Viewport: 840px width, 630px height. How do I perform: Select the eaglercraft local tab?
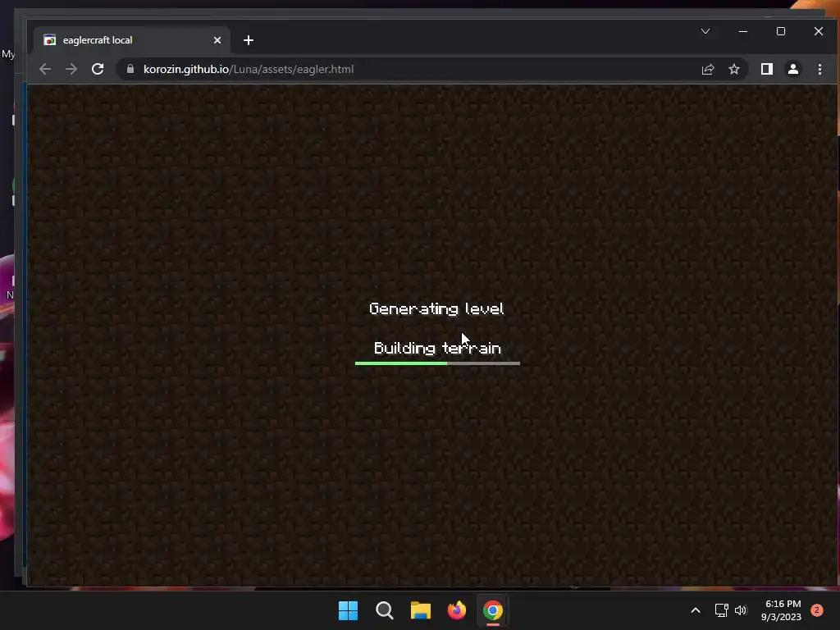[132, 40]
